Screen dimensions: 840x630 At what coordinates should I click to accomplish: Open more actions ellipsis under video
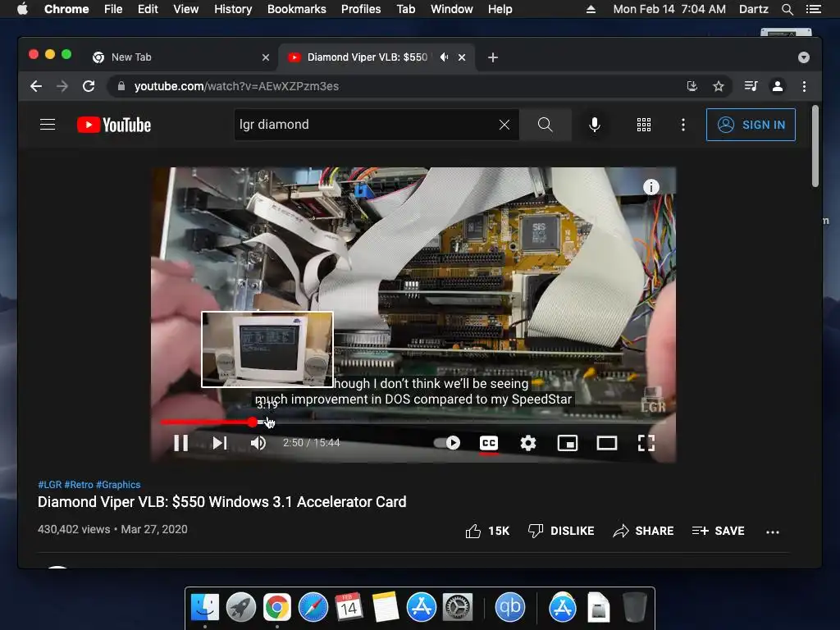773,532
